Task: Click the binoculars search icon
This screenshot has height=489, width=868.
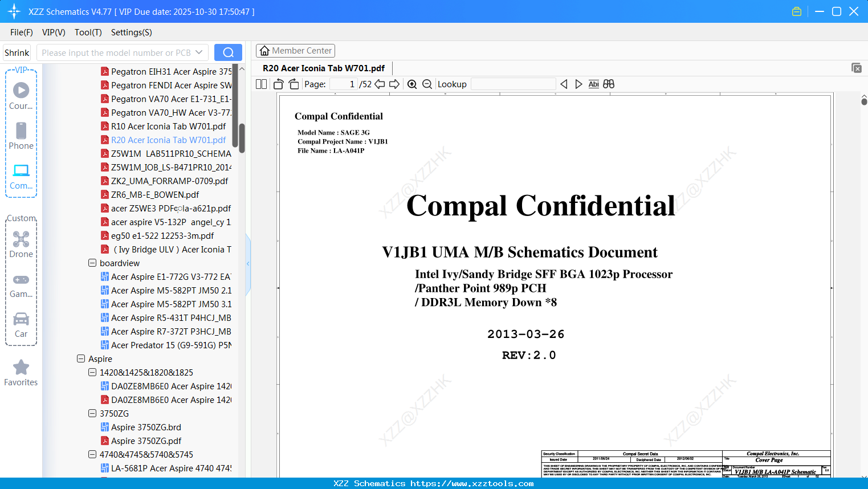Action: click(x=609, y=84)
